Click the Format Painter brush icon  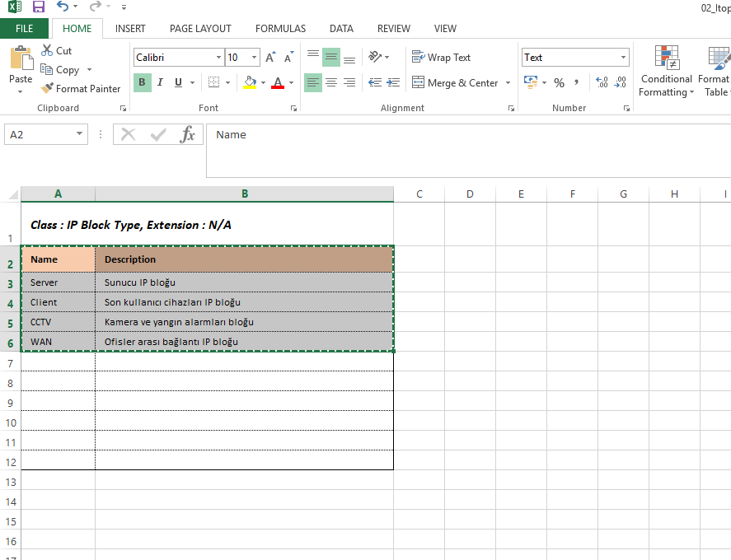pyautogui.click(x=48, y=89)
